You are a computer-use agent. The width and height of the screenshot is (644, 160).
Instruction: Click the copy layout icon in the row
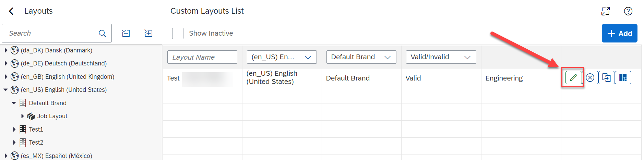pos(606,78)
